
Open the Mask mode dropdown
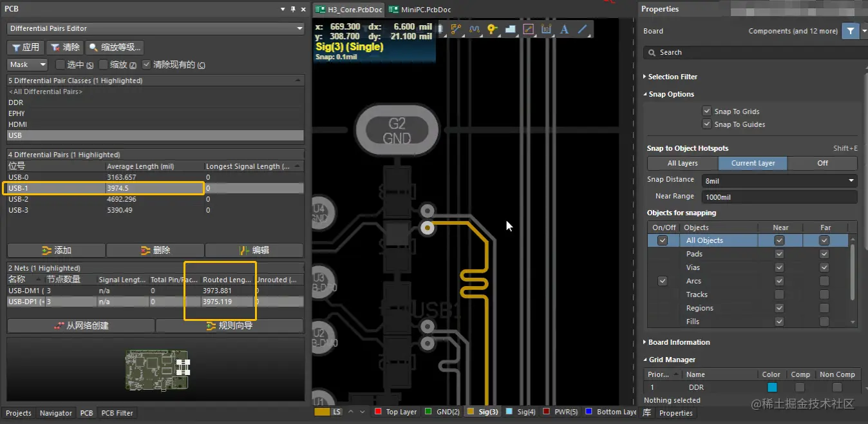pyautogui.click(x=28, y=64)
